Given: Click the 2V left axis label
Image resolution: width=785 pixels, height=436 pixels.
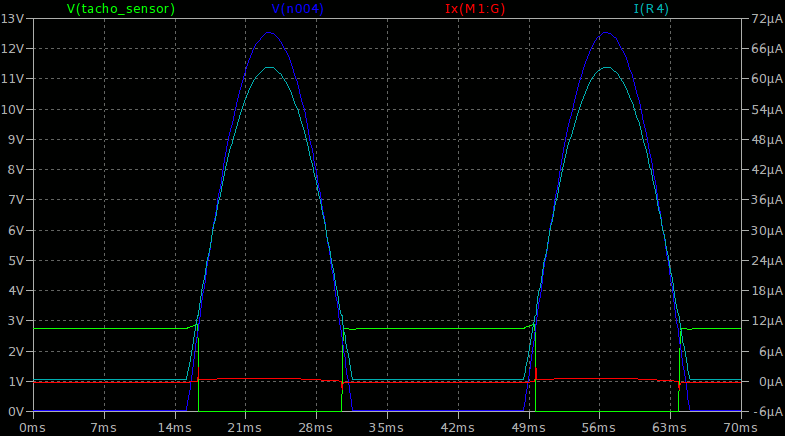Looking at the screenshot, I should (x=16, y=352).
